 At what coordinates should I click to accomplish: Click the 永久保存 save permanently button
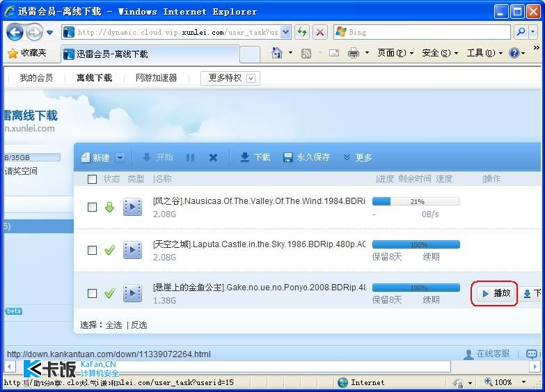click(306, 157)
